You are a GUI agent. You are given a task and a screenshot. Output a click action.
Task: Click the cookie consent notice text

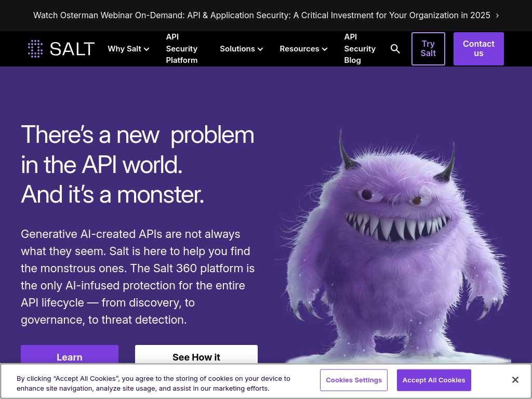click(153, 383)
